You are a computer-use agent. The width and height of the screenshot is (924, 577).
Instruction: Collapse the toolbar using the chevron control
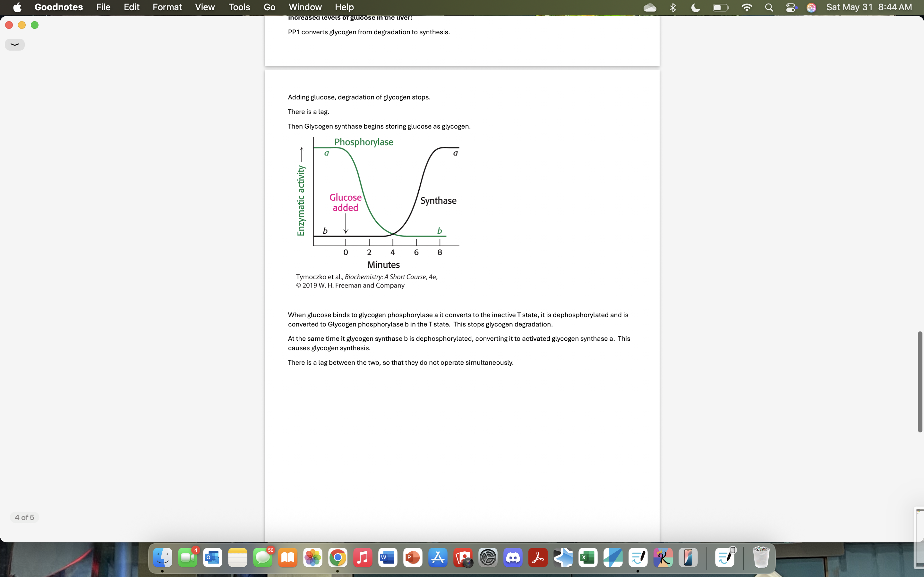click(14, 44)
